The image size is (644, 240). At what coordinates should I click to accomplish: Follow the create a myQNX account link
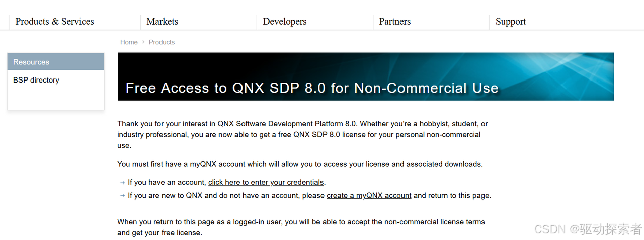(369, 195)
